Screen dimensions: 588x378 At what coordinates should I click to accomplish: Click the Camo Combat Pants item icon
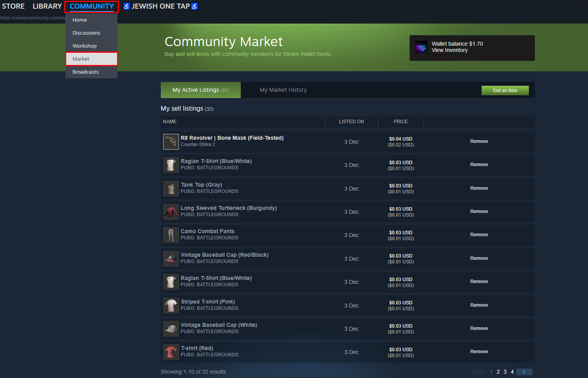tap(171, 235)
